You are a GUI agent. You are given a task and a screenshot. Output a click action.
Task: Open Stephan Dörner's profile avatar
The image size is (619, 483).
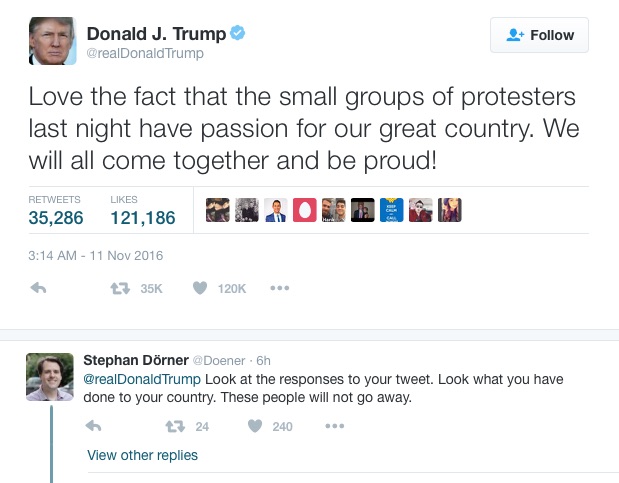pyautogui.click(x=50, y=377)
